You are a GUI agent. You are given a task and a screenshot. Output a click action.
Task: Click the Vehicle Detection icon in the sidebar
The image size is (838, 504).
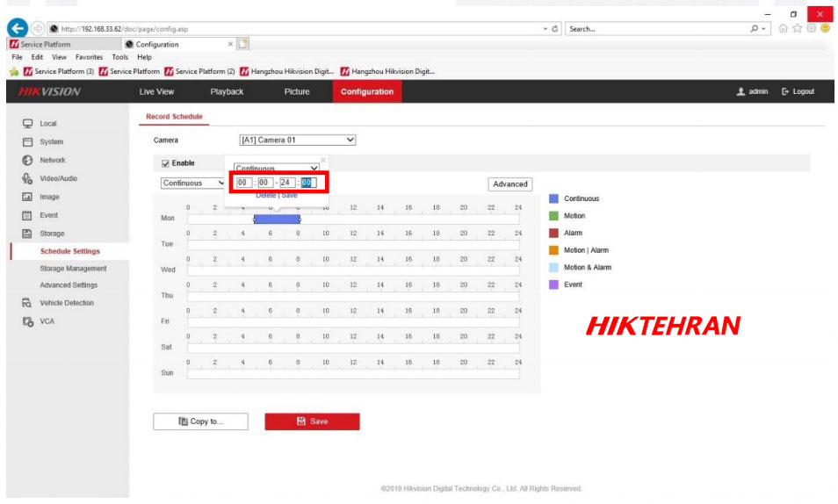[x=27, y=303]
